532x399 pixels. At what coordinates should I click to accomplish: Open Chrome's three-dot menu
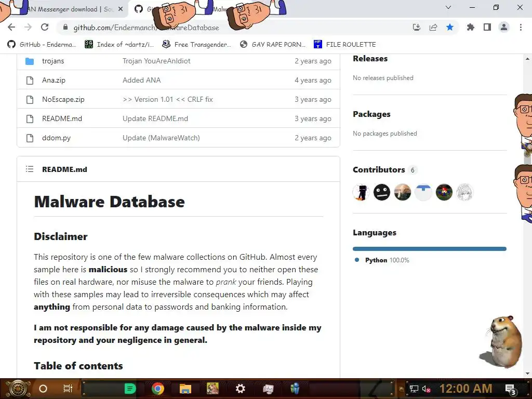[x=521, y=27]
